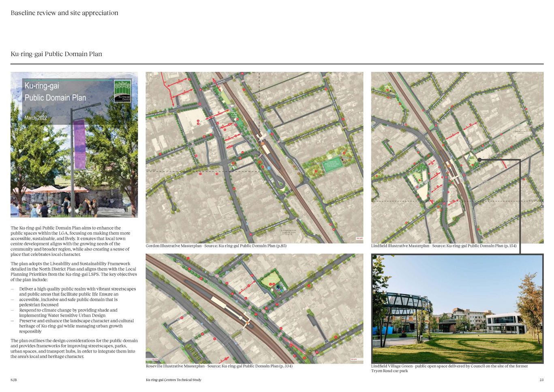Click the 'Ku-ring-gai Public Domain Plan' section heading
This screenshot has width=554, height=392.
coord(56,54)
